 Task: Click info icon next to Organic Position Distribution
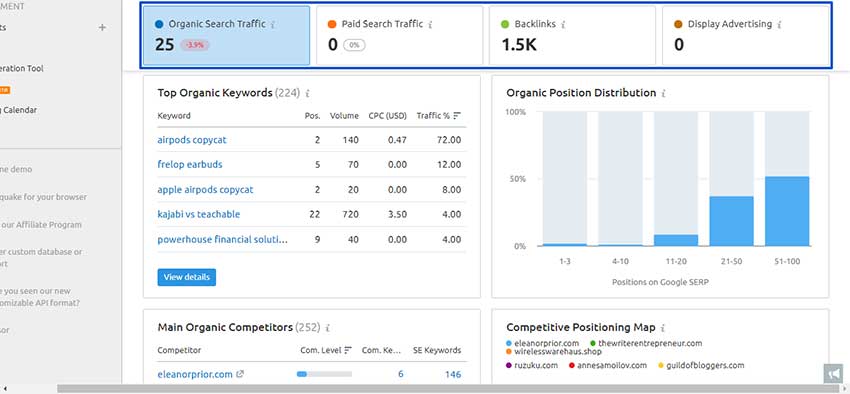[664, 93]
